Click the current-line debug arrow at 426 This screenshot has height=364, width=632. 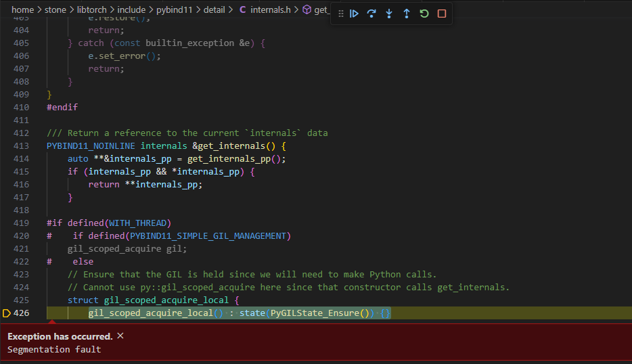(7, 313)
